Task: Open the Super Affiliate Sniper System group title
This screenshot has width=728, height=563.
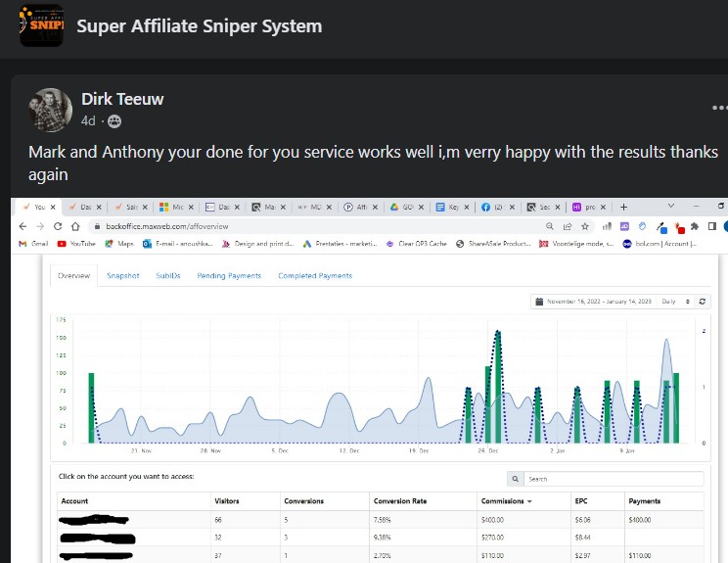Action: [200, 26]
